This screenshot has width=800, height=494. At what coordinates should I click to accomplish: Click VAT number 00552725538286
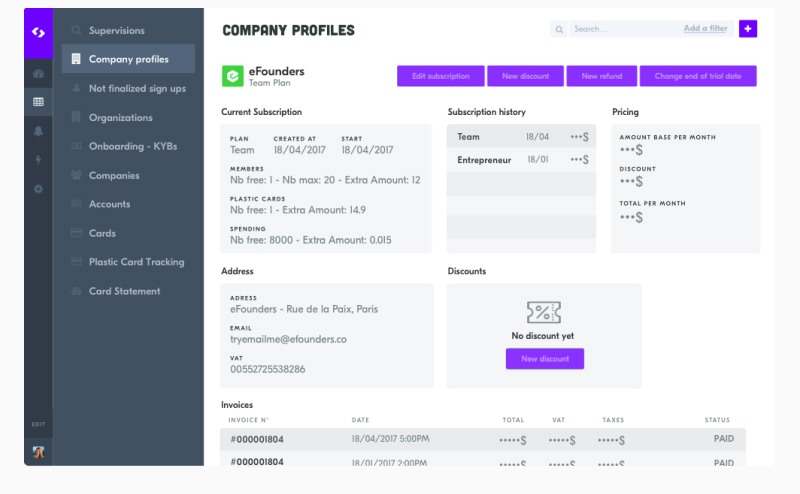267,369
